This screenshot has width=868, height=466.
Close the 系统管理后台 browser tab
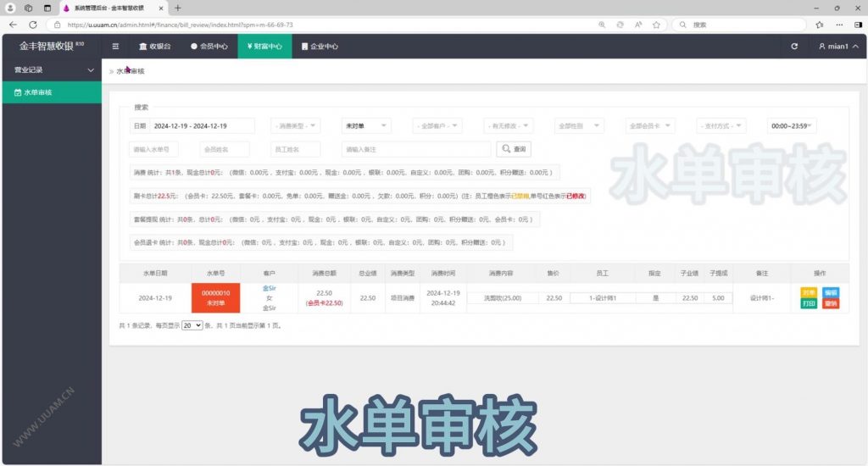point(161,8)
